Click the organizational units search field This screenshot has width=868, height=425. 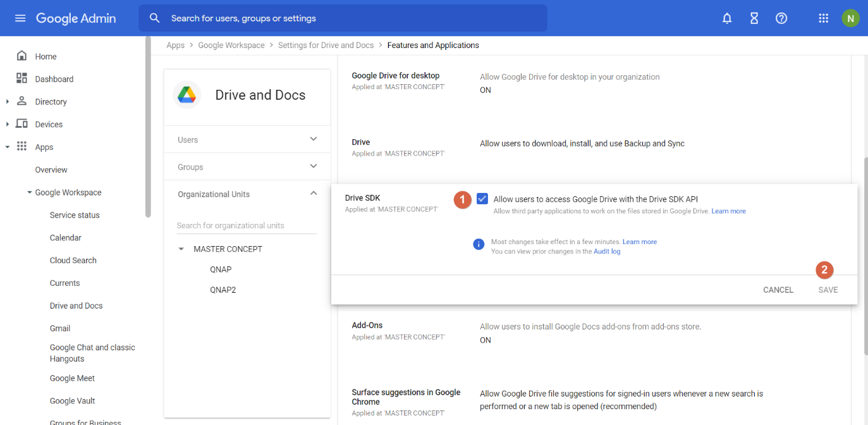246,226
